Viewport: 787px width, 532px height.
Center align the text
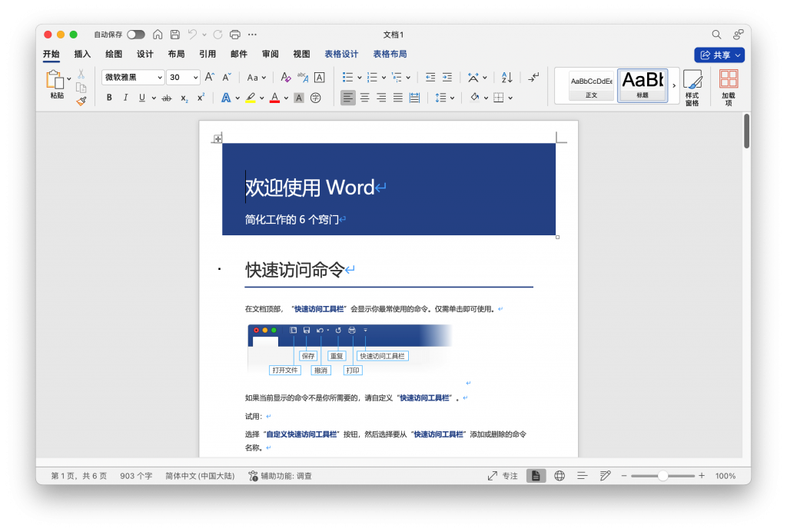[365, 98]
